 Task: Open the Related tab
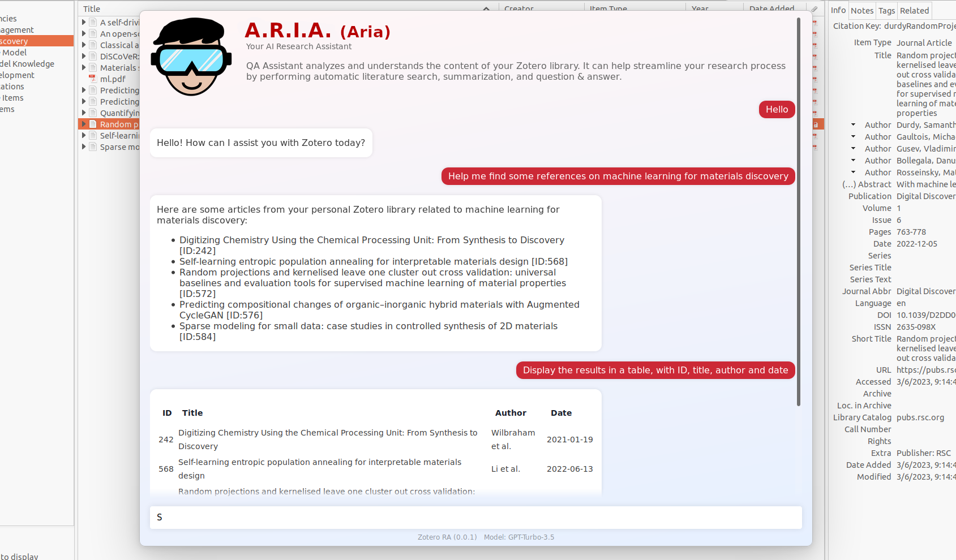pyautogui.click(x=914, y=10)
